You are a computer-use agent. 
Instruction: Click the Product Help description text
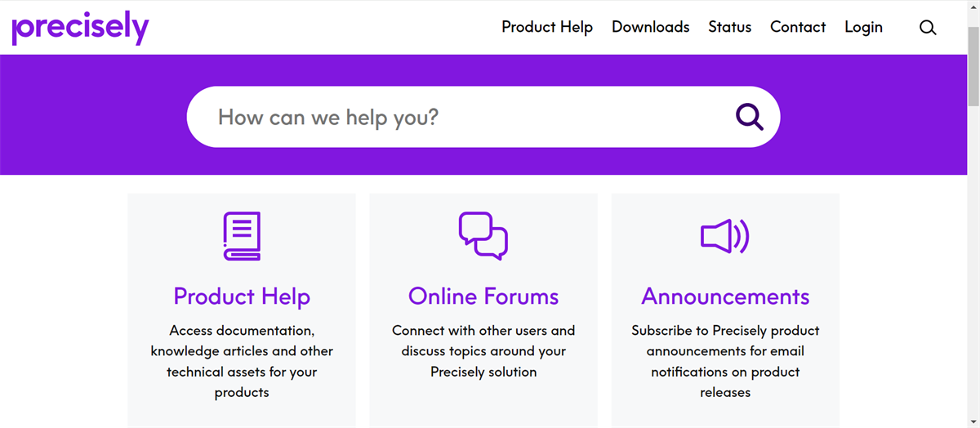point(242,361)
